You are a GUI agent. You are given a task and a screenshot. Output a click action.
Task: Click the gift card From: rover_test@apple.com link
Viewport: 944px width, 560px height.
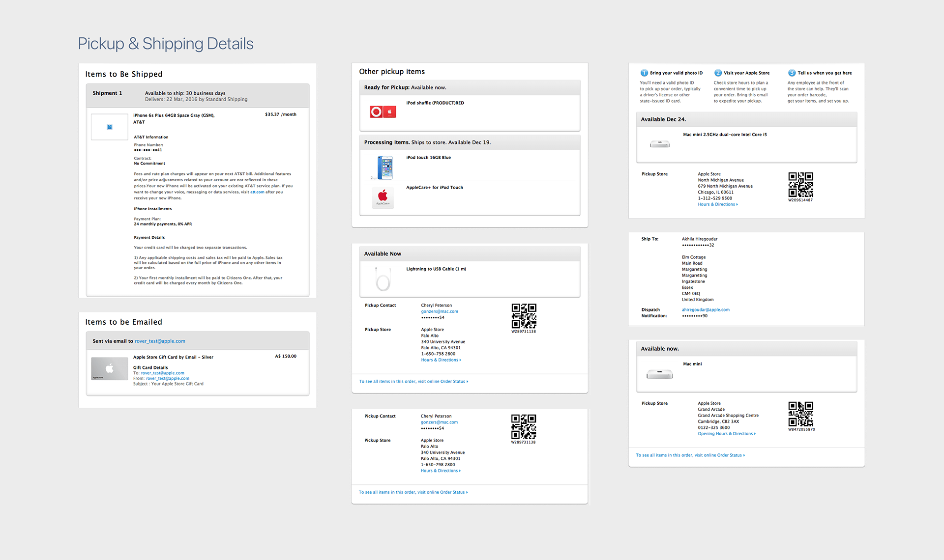(x=167, y=378)
